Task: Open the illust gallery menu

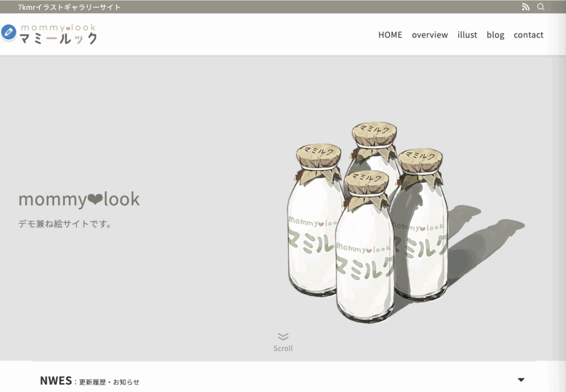Action: pos(467,35)
